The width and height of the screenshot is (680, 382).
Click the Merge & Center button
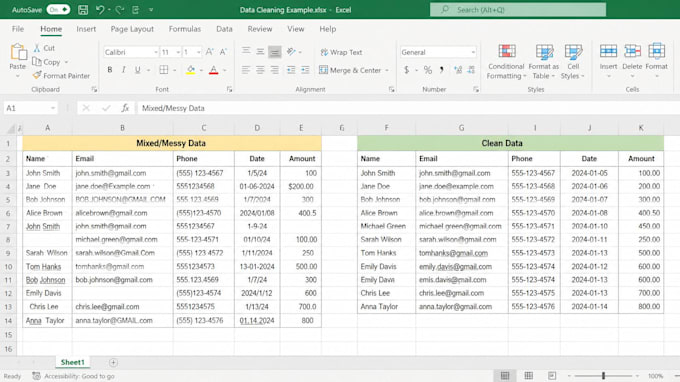tap(350, 70)
